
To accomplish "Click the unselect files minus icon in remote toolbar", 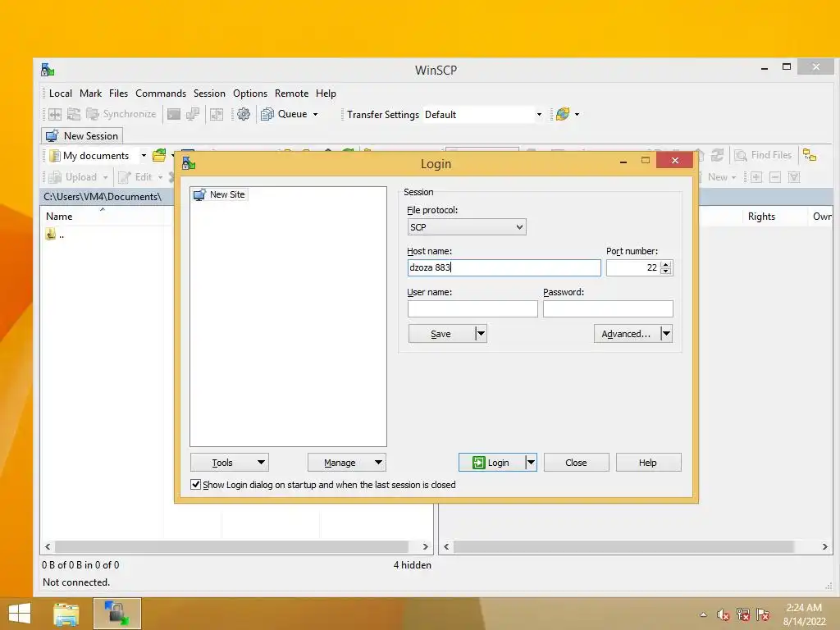I will pyautogui.click(x=775, y=177).
